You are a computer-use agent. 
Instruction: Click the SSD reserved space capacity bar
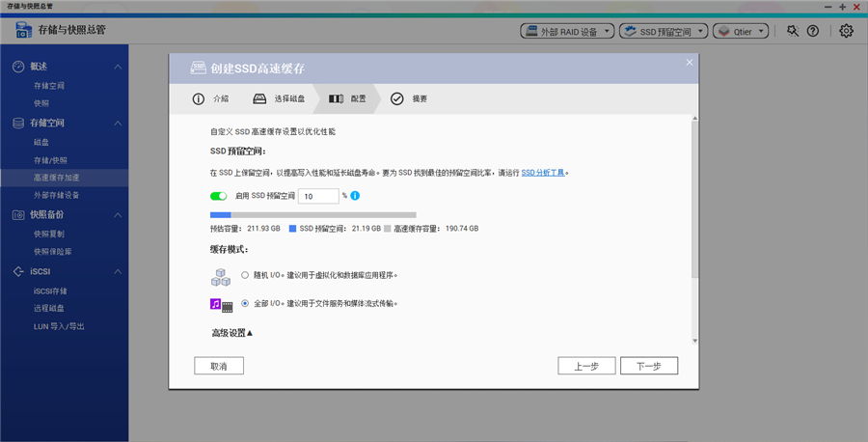(x=312, y=215)
